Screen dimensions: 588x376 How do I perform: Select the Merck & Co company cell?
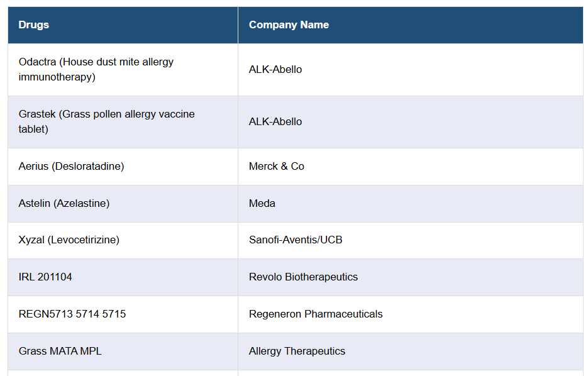[x=277, y=167]
